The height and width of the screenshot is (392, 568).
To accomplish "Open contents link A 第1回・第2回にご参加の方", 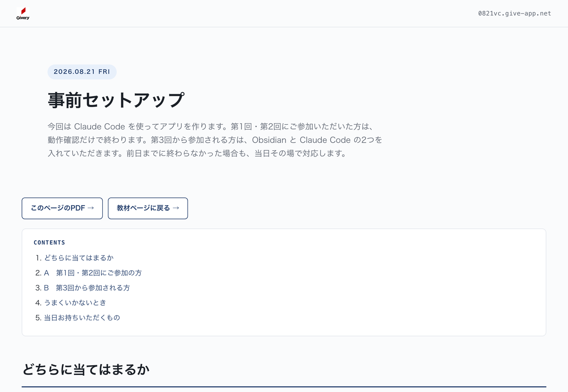I will (93, 273).
